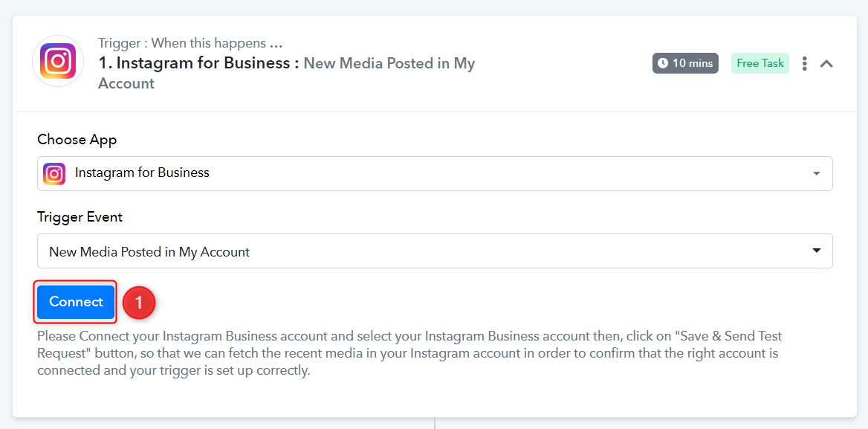Select New Media Posted in My Account field
Screen dimensions: 868x429
pos(435,251)
